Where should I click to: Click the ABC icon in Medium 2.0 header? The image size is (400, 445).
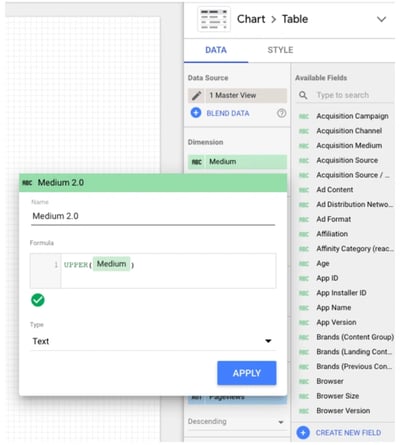pyautogui.click(x=27, y=183)
